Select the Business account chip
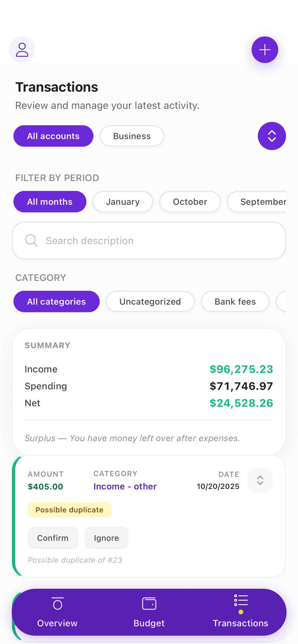 pos(132,136)
